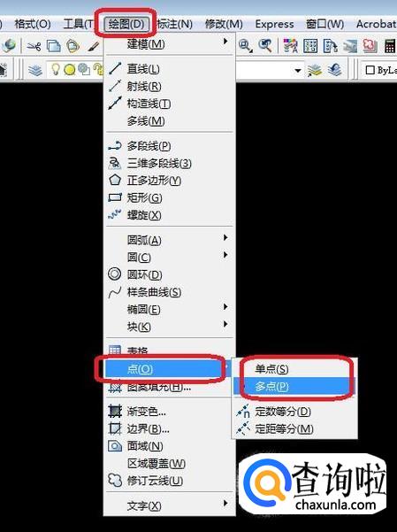Toggle the layer lightbulb on/off icon

(55, 69)
